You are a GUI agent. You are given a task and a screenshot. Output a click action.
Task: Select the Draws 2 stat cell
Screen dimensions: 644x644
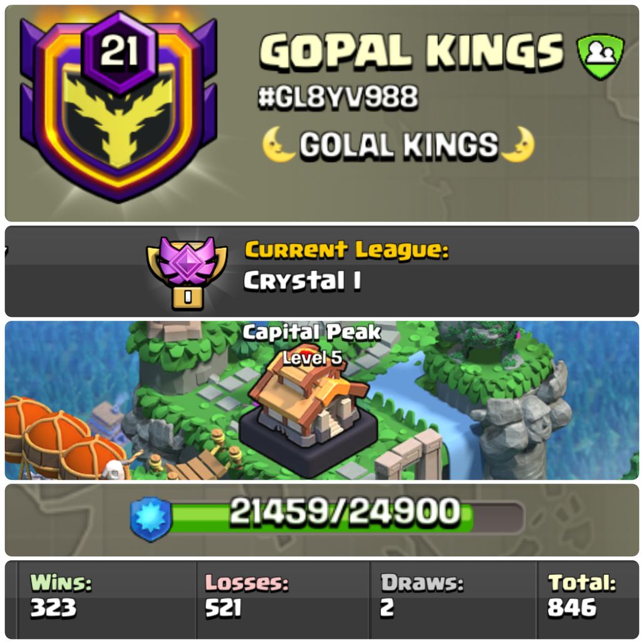point(453,600)
